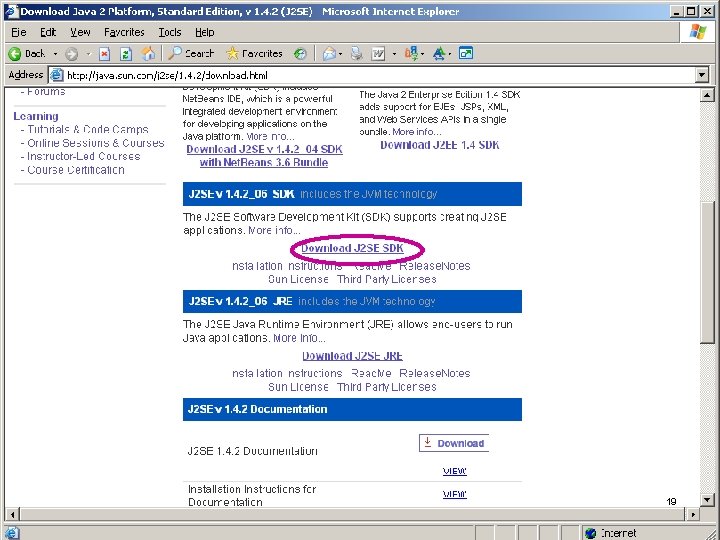The width and height of the screenshot is (720, 540).
Task: Open the View menu
Action: click(80, 33)
